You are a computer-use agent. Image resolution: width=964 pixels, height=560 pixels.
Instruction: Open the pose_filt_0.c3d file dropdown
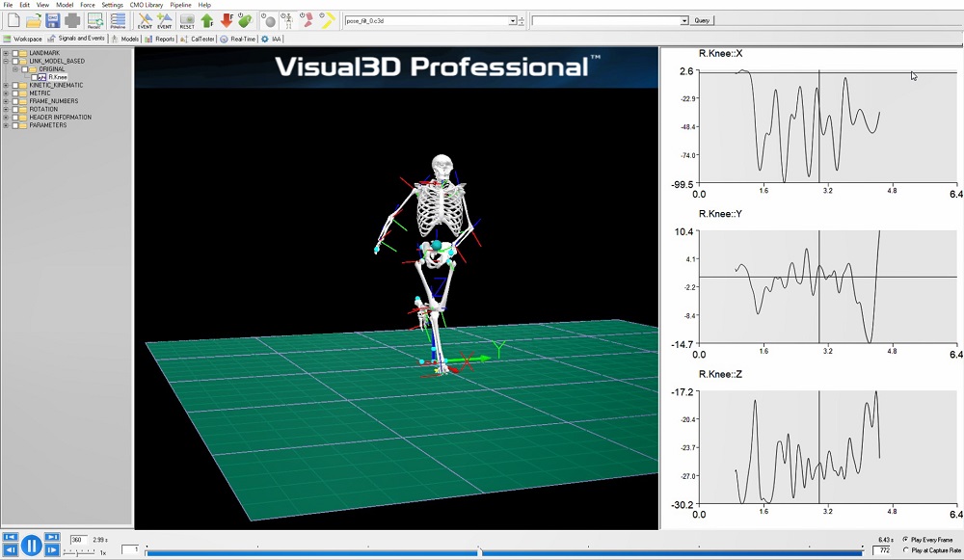tap(512, 20)
